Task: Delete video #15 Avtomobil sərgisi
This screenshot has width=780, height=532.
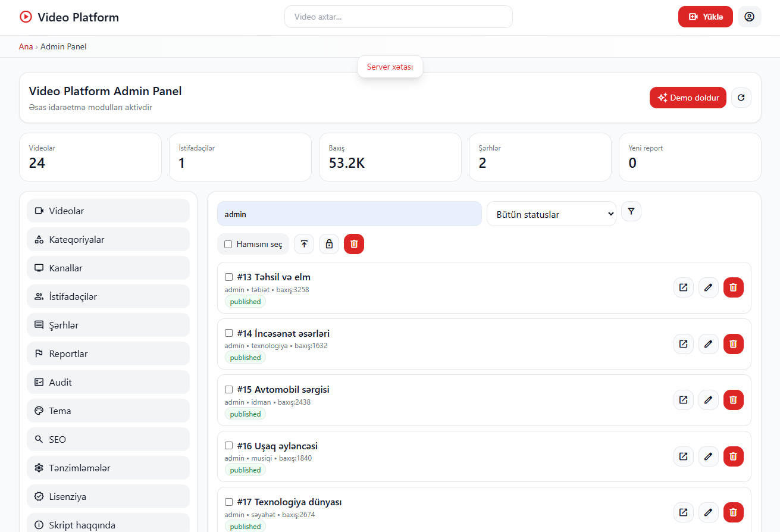Action: click(733, 400)
